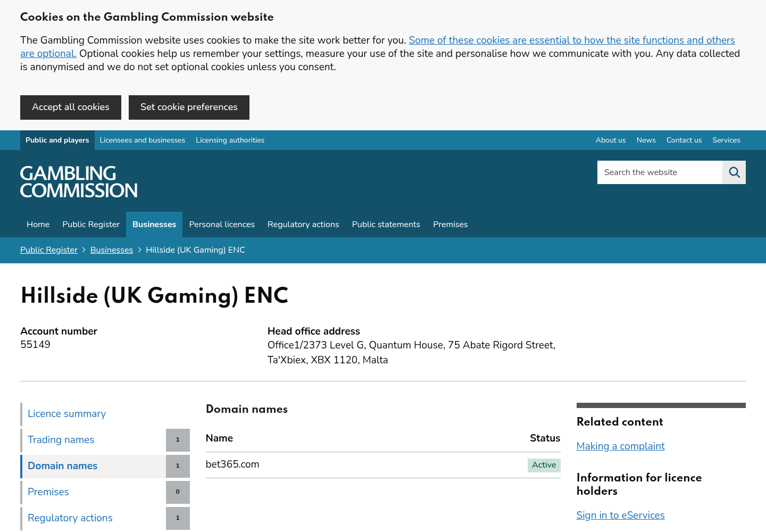The height and width of the screenshot is (532, 766).
Task: Switch to Licensees and businesses
Action: point(143,140)
